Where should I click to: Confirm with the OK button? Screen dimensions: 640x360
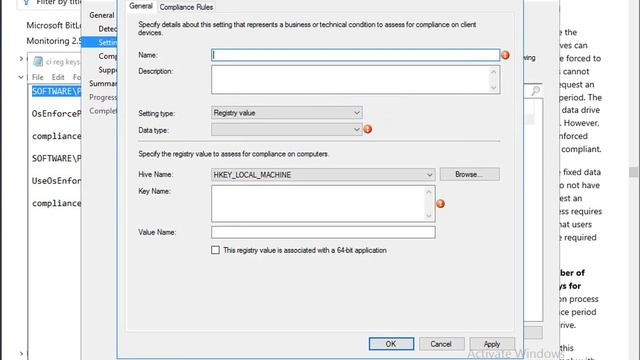pyautogui.click(x=391, y=344)
